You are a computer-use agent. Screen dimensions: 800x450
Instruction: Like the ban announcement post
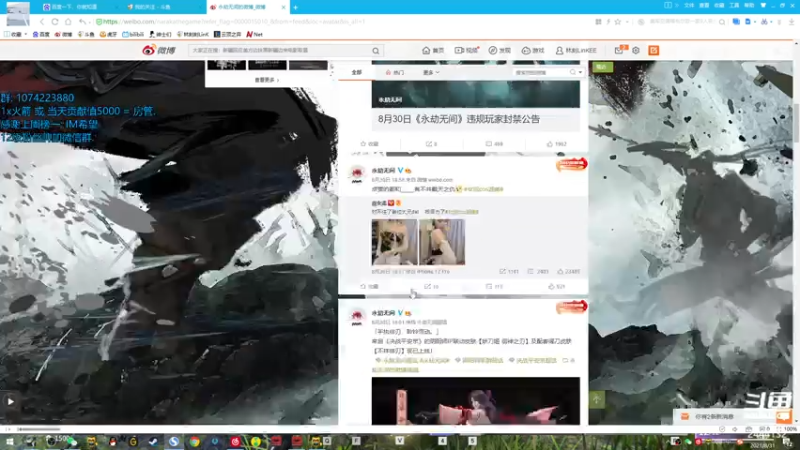click(557, 144)
